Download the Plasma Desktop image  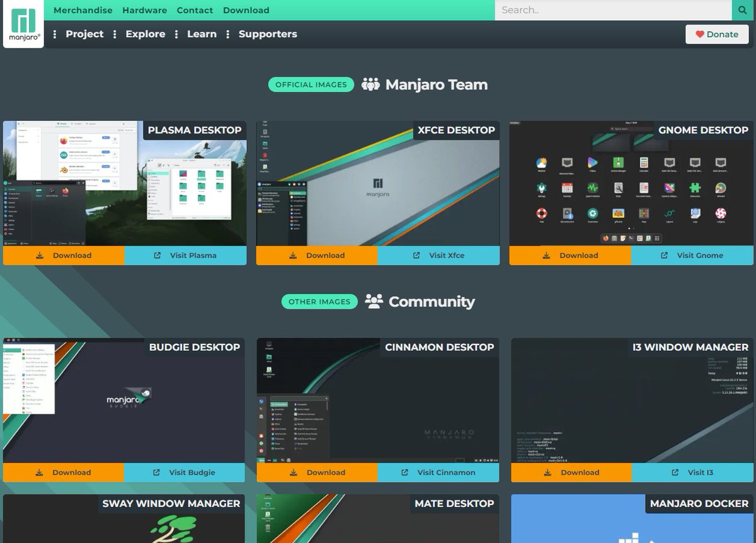point(64,256)
